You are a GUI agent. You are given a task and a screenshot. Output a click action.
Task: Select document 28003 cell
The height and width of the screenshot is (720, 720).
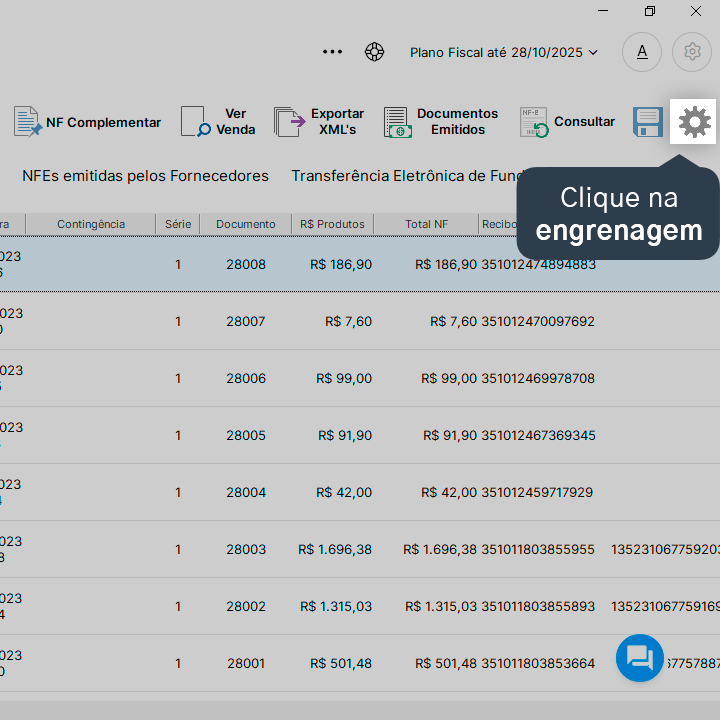pyautogui.click(x=246, y=549)
